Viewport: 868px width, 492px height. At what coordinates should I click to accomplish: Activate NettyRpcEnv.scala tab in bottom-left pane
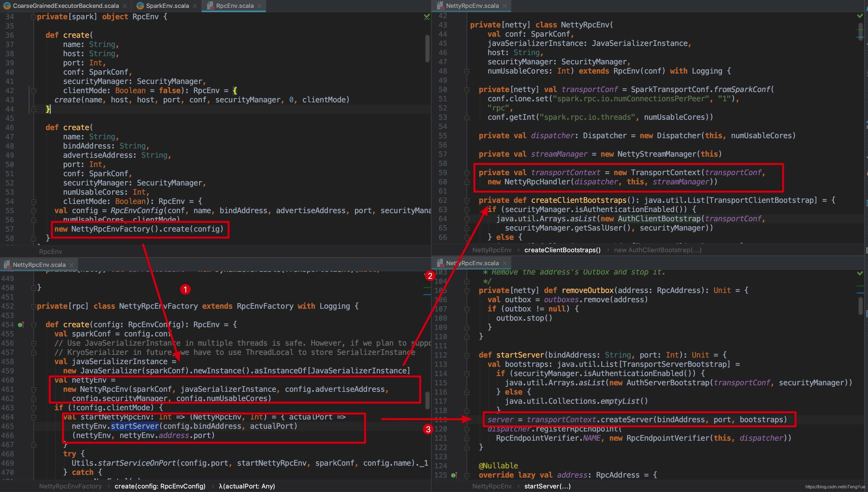coord(39,264)
